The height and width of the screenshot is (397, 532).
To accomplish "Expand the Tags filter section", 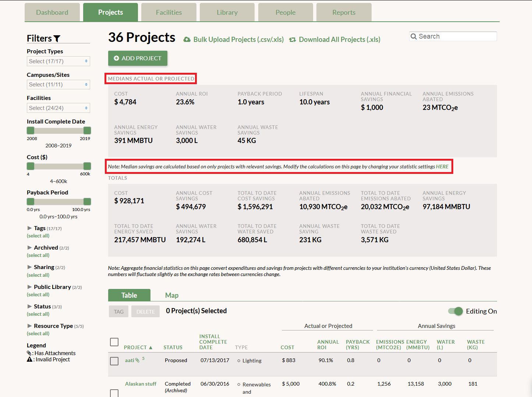I will click(29, 228).
